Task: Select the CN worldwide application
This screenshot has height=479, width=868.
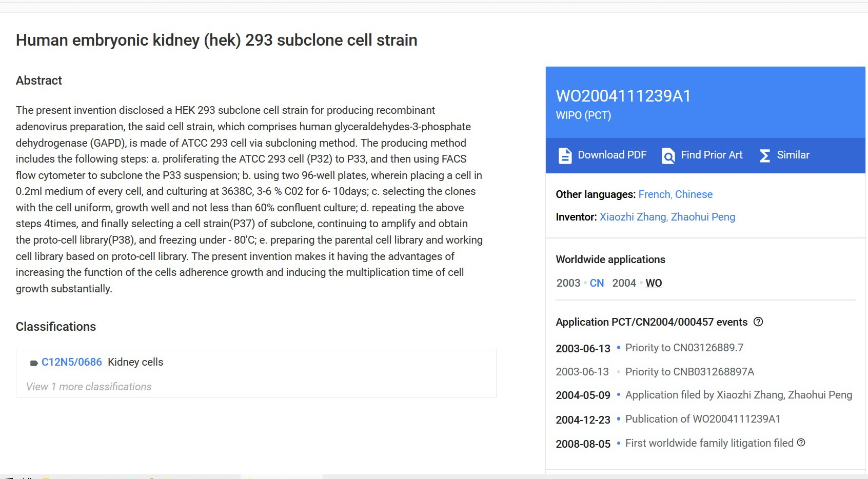Action: pos(597,283)
